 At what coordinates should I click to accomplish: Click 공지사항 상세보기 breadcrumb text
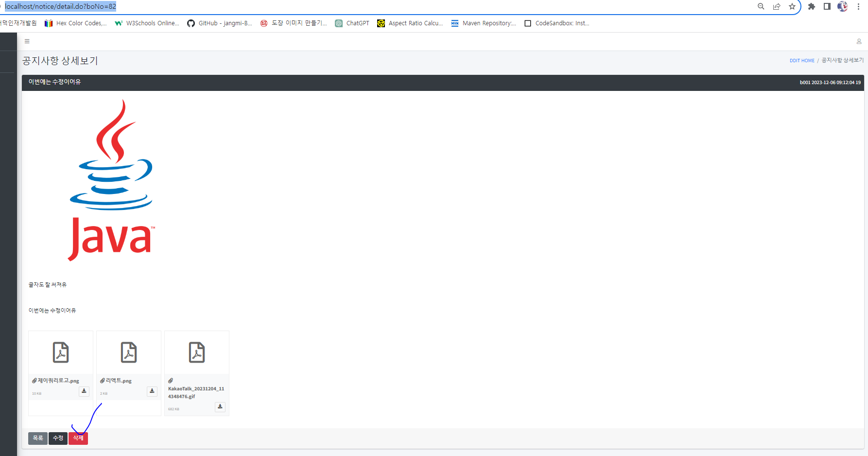click(x=843, y=60)
